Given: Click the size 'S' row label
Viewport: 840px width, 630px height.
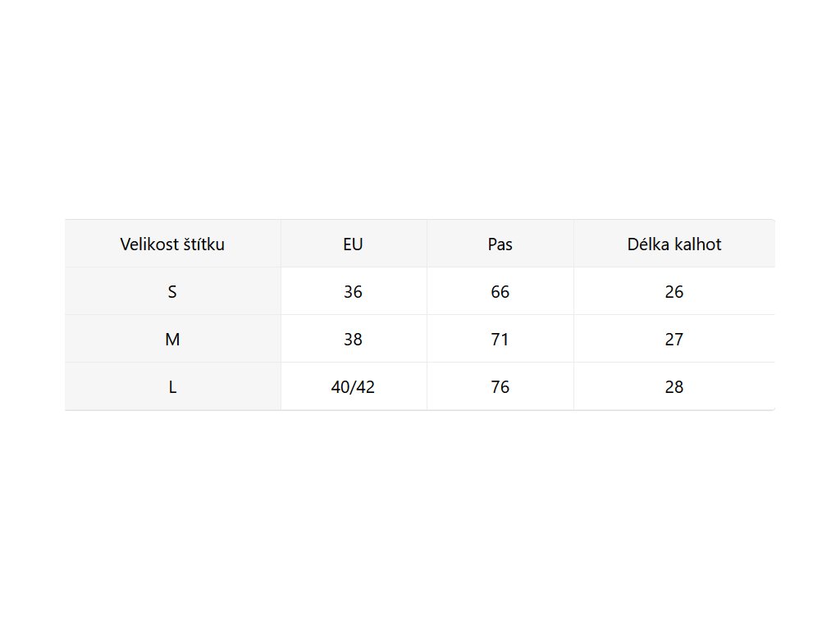Looking at the screenshot, I should [x=172, y=291].
